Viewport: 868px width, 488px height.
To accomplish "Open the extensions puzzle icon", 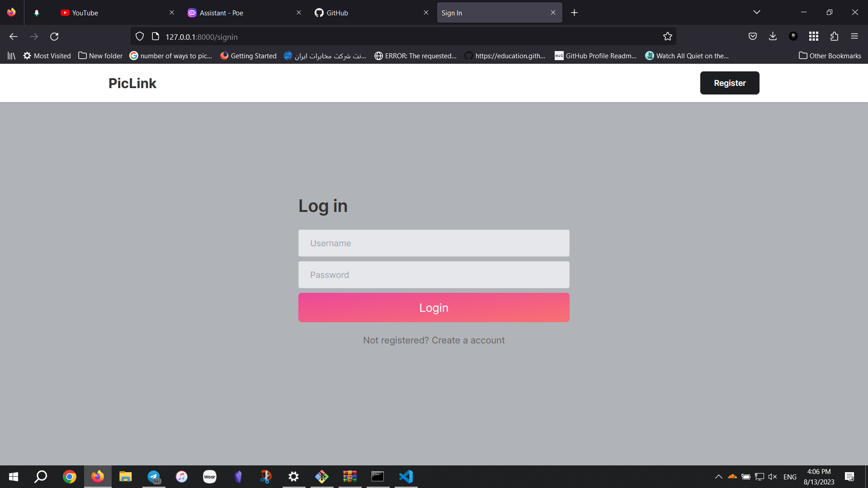I will [x=834, y=36].
